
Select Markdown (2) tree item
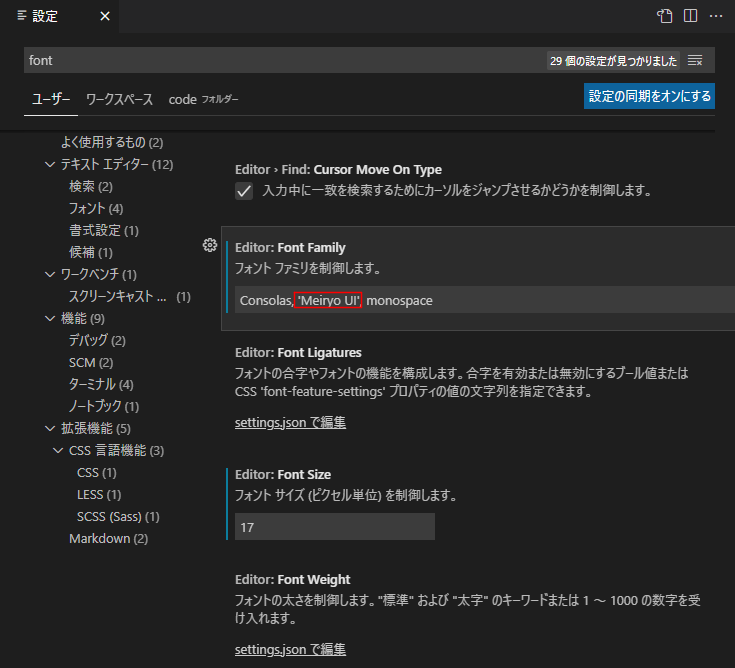[108, 539]
